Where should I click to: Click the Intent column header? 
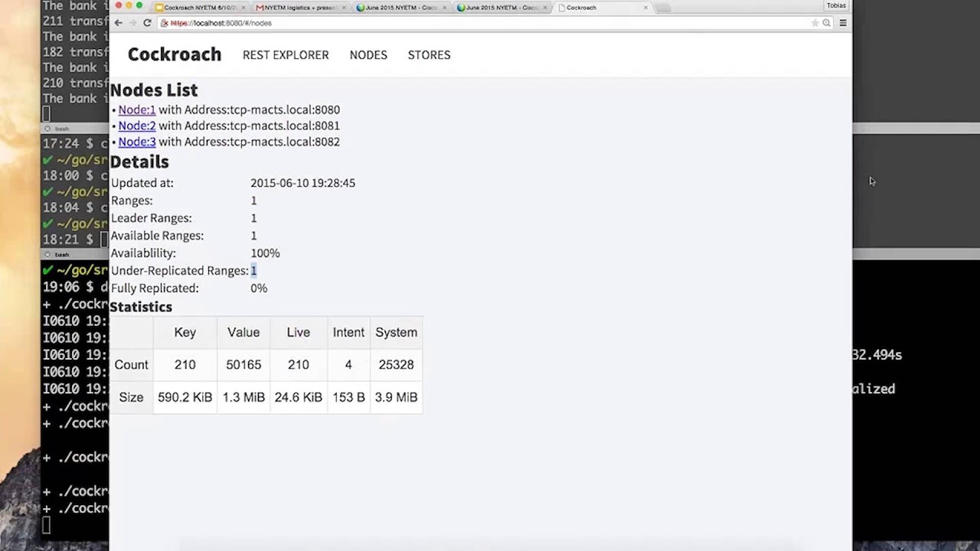348,332
